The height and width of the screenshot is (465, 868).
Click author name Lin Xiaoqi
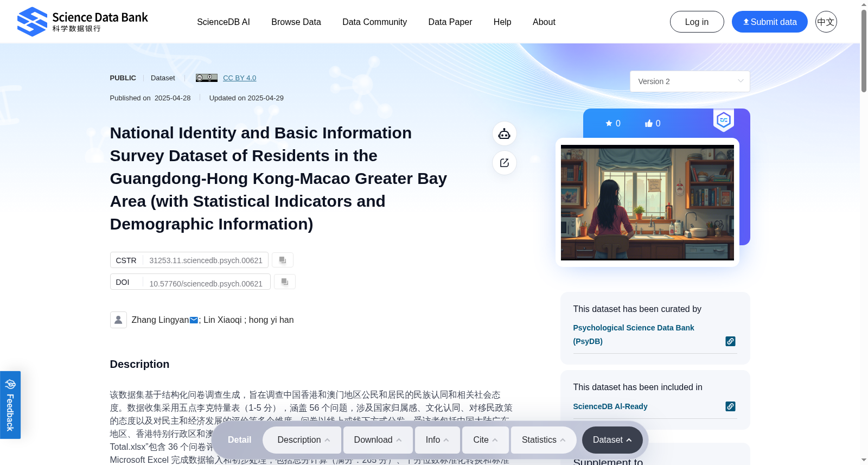[x=222, y=320]
